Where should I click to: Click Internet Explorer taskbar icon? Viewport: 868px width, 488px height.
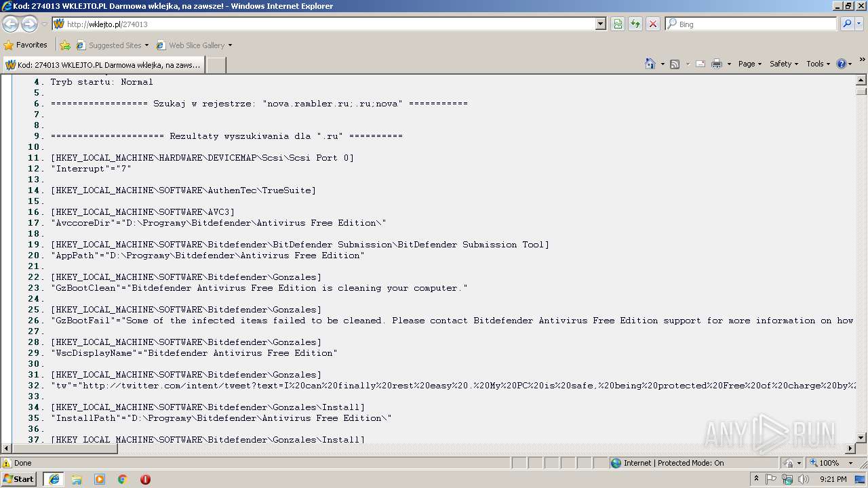54,479
